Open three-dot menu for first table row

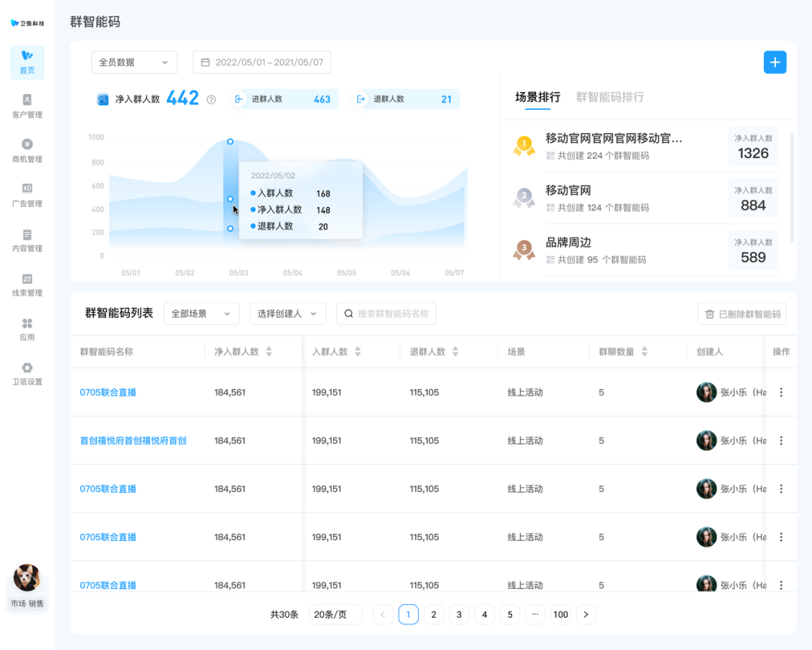point(781,392)
